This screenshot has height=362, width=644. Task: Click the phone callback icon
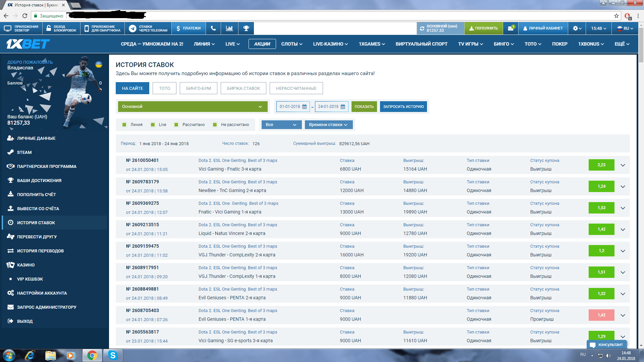(x=213, y=28)
